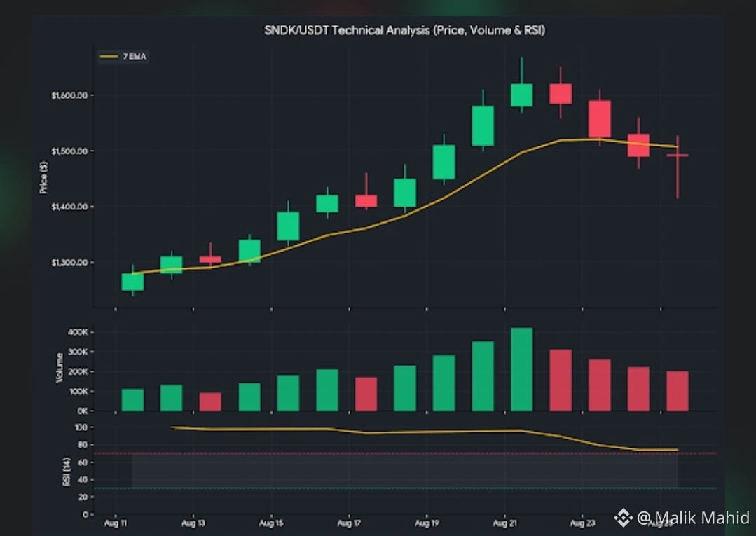Click the 40 label on RSI axis
This screenshot has height=536, width=756.
[x=83, y=480]
